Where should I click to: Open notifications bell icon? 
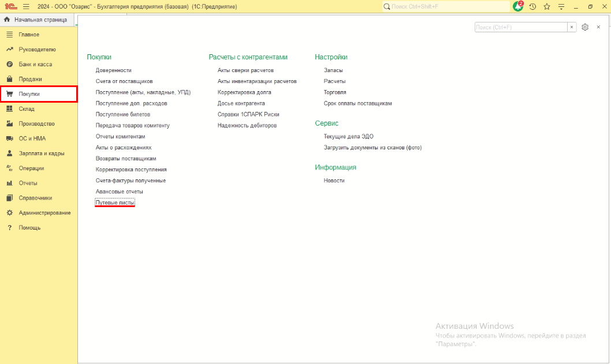pyautogui.click(x=518, y=6)
